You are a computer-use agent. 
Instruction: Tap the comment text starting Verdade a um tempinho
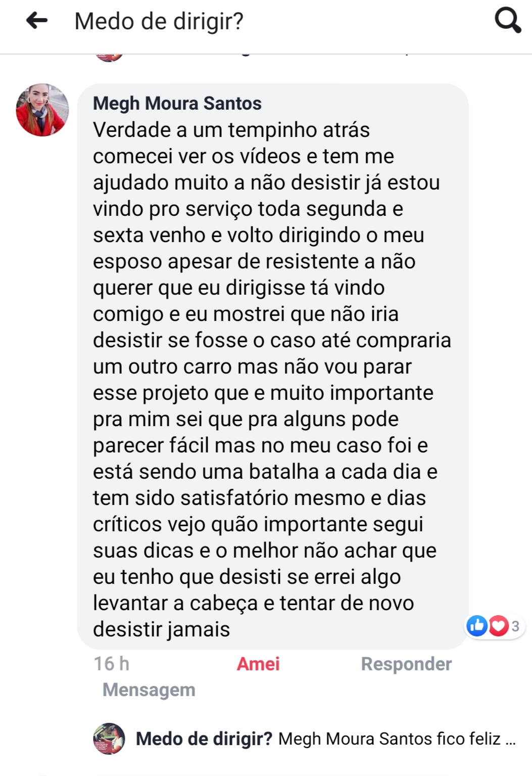[272, 380]
